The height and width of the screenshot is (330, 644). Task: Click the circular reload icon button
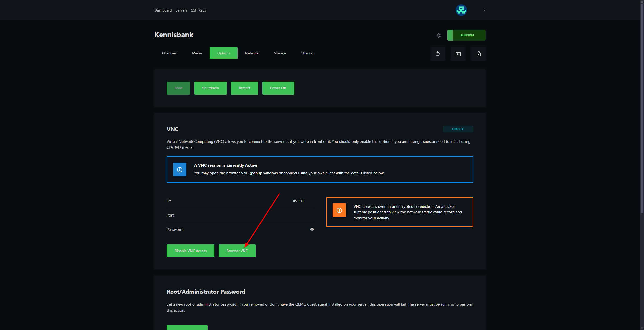(437, 54)
